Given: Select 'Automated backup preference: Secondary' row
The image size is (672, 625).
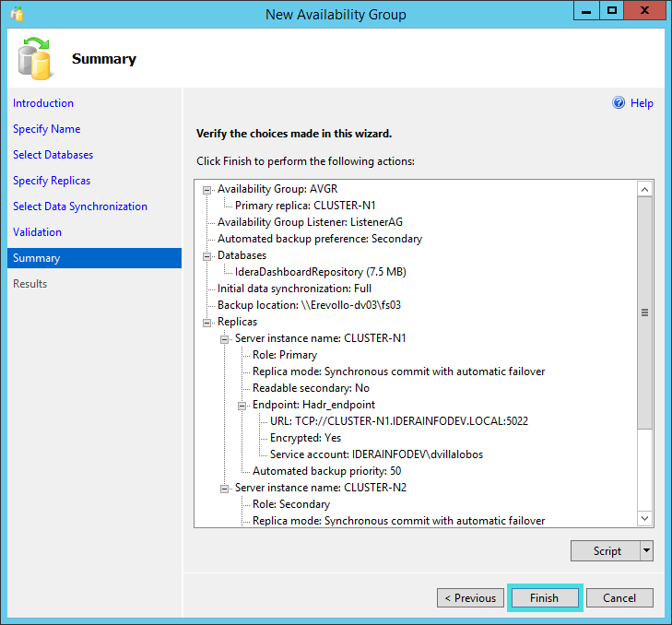Looking at the screenshot, I should 320,239.
